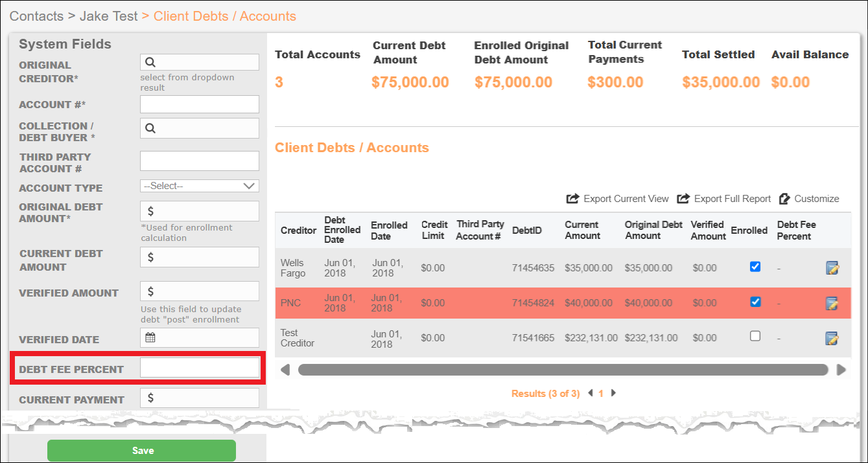Sort by Current Amount column header
The image size is (868, 463).
[582, 231]
